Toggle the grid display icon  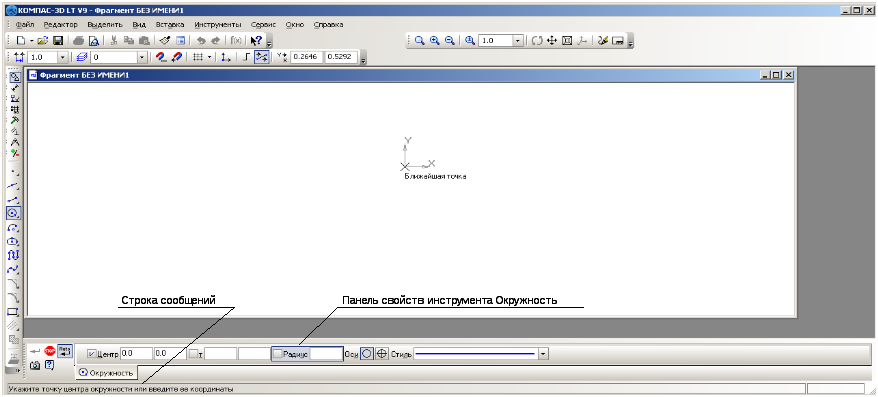click(x=198, y=57)
